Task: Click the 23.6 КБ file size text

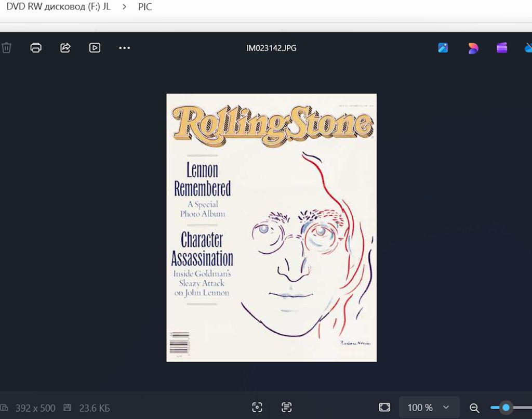Action: tap(95, 408)
